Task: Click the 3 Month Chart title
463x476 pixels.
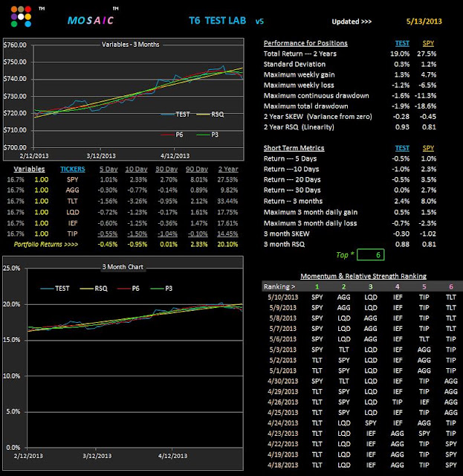Action: point(123,267)
